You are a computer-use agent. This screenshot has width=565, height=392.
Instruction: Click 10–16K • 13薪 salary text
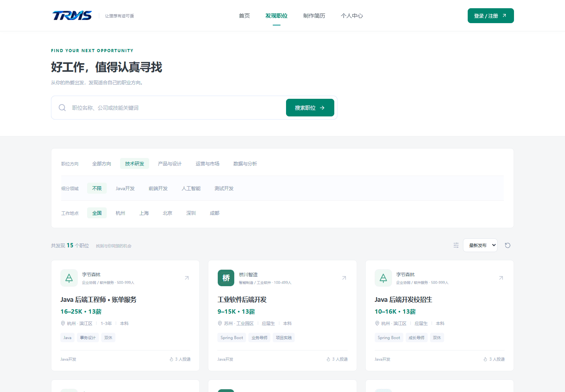click(x=395, y=312)
